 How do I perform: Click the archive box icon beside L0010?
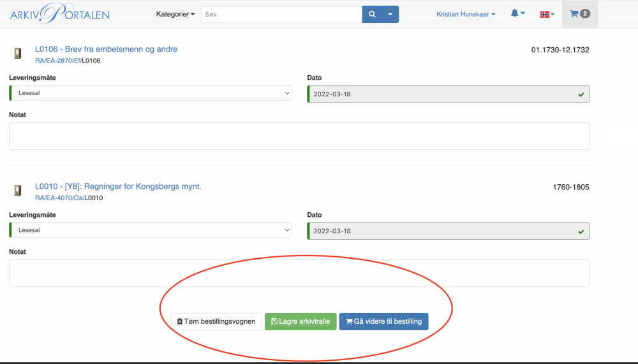pos(18,191)
